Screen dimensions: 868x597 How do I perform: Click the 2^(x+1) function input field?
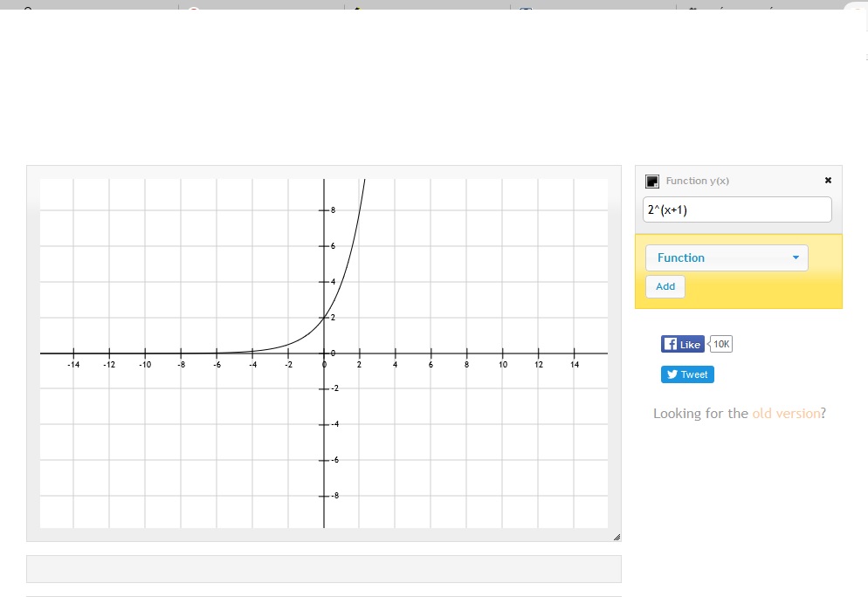737,209
